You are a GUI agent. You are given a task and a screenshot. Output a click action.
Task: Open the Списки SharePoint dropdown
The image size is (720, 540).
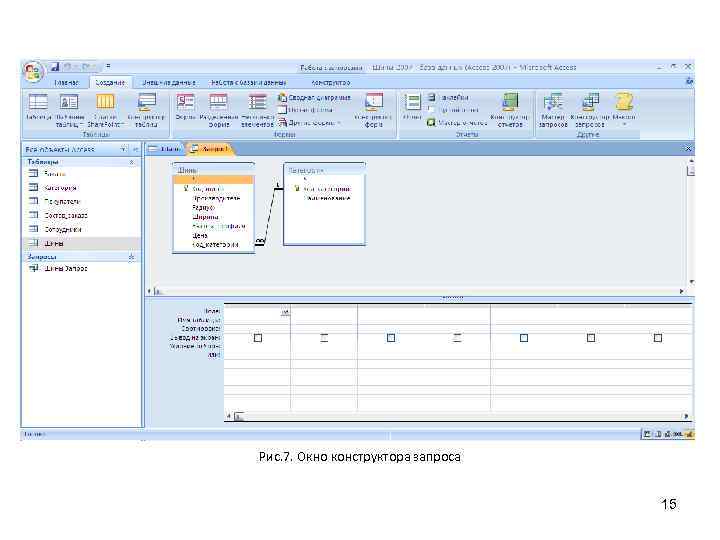(x=105, y=110)
